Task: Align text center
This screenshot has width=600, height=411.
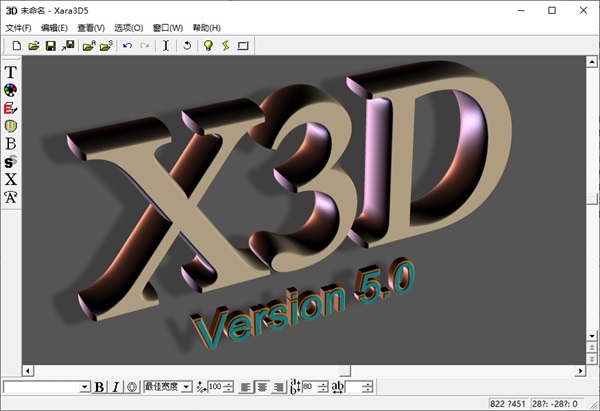Action: tap(262, 387)
